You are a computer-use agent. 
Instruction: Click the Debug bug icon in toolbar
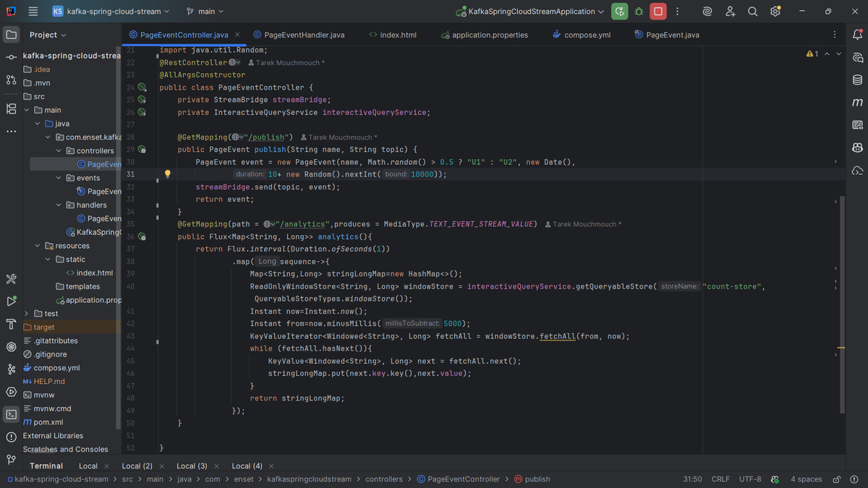(639, 12)
